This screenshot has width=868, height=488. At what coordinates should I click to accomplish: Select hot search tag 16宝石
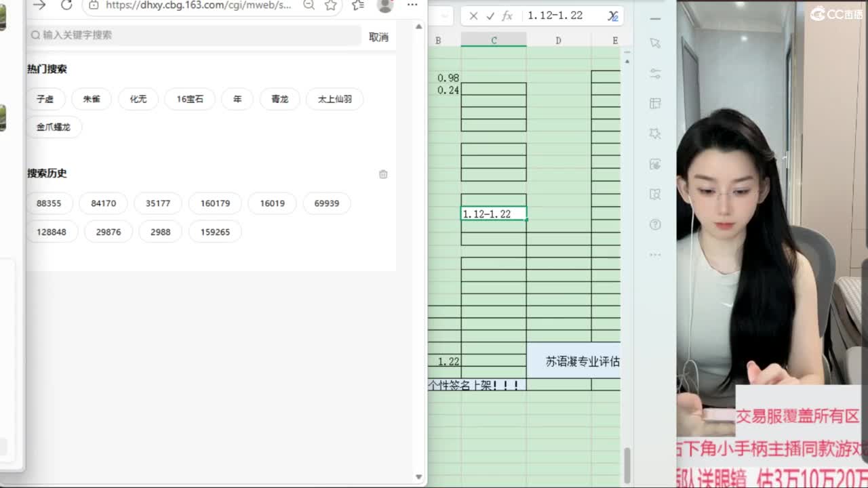[190, 99]
